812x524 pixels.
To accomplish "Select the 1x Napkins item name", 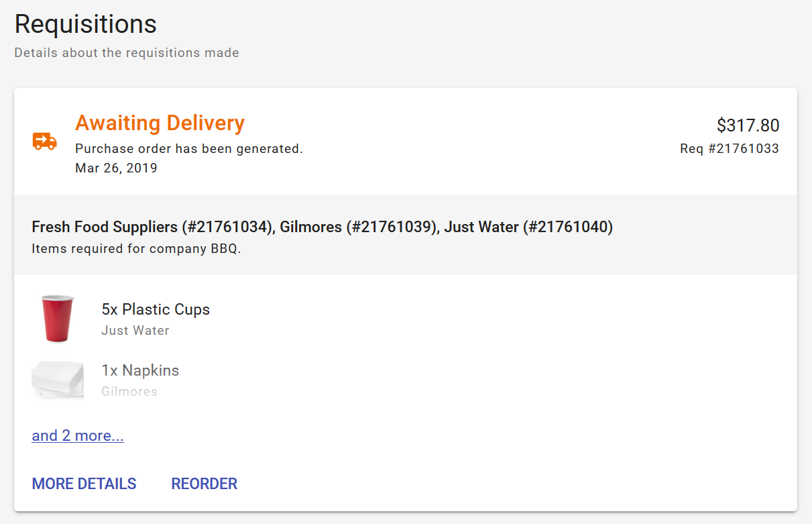I will (x=140, y=370).
